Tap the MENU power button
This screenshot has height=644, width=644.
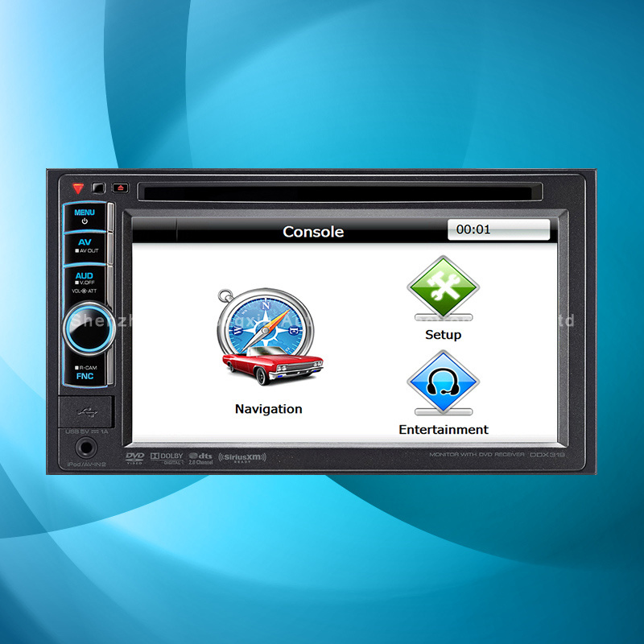point(85,217)
